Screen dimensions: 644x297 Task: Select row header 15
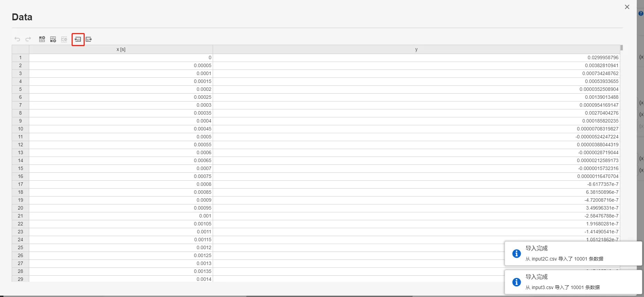click(x=20, y=168)
